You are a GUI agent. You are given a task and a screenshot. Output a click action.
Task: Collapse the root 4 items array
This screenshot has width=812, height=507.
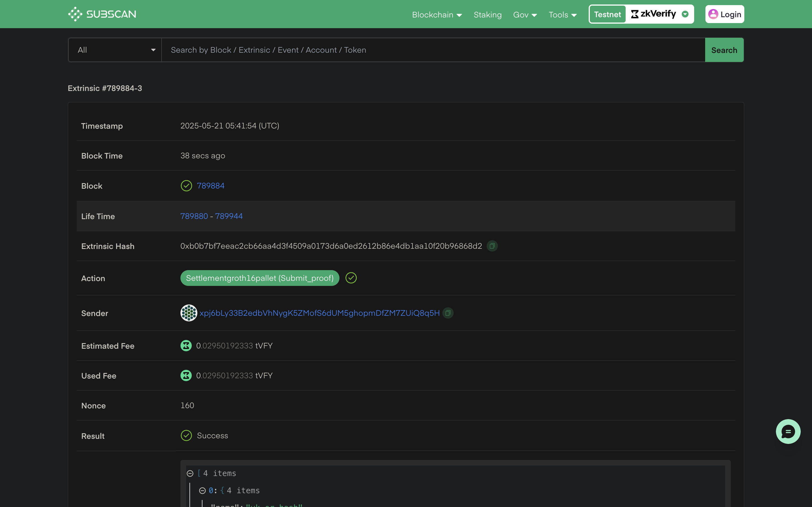pos(190,473)
